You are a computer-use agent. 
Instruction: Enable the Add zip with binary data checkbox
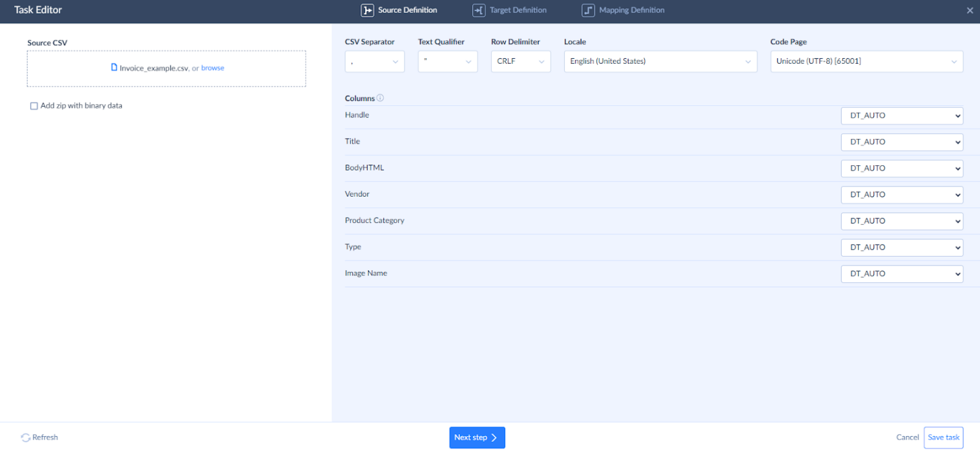34,105
